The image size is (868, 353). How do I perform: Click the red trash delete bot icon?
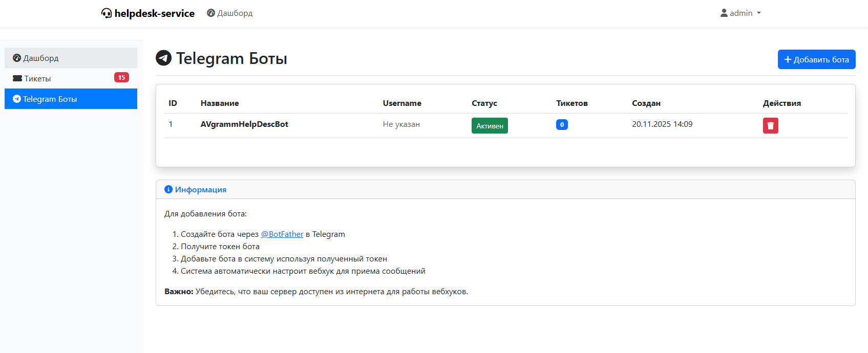[x=770, y=125]
